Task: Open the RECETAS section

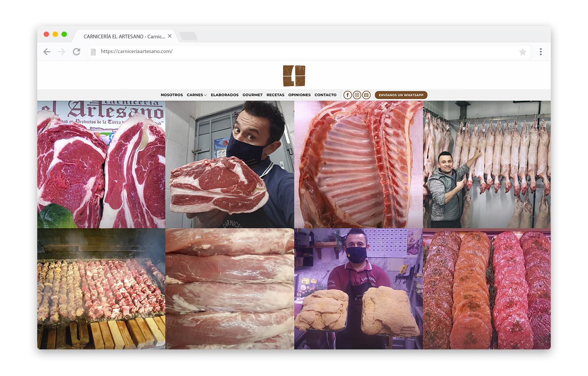Action: (x=275, y=95)
